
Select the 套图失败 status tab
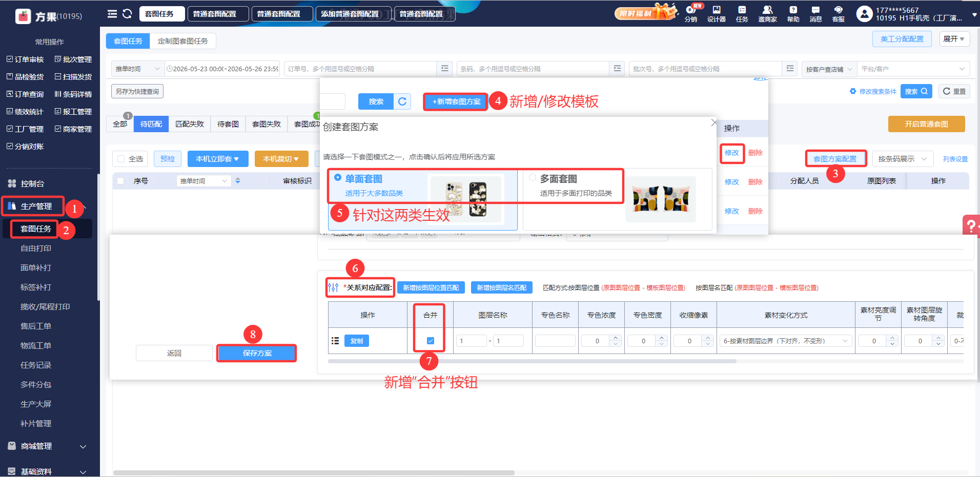[x=267, y=124]
